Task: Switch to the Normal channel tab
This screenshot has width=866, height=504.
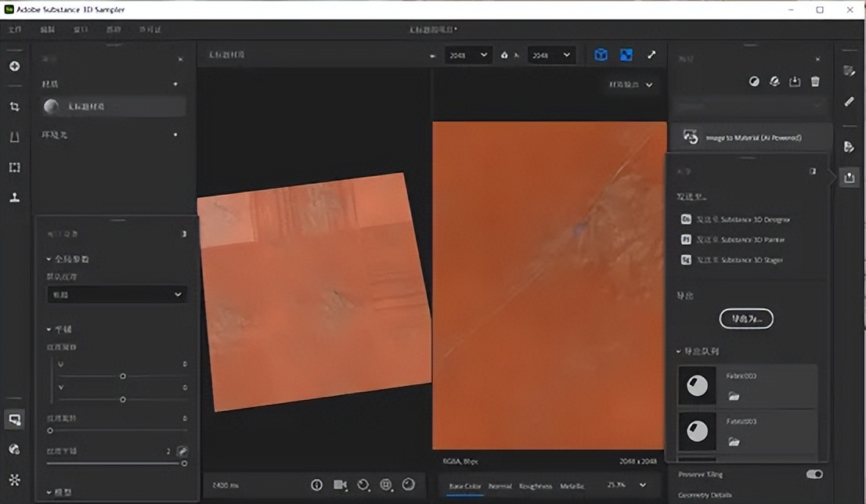Action: (500, 487)
